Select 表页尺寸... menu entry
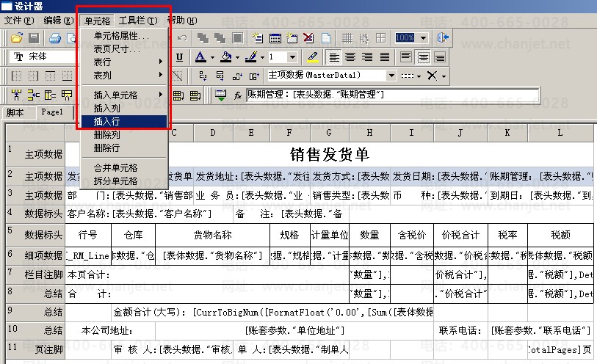 [124, 49]
